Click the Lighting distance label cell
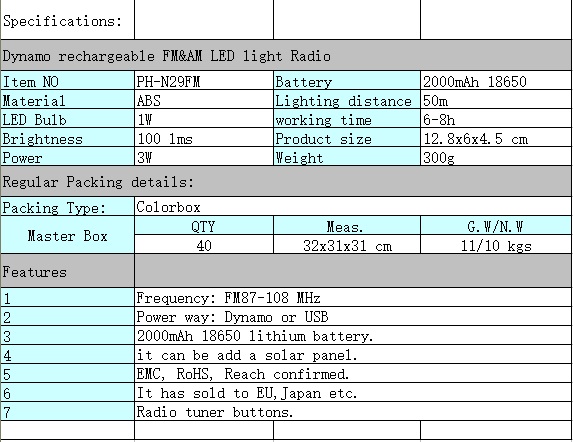573x442 pixels. coord(347,100)
